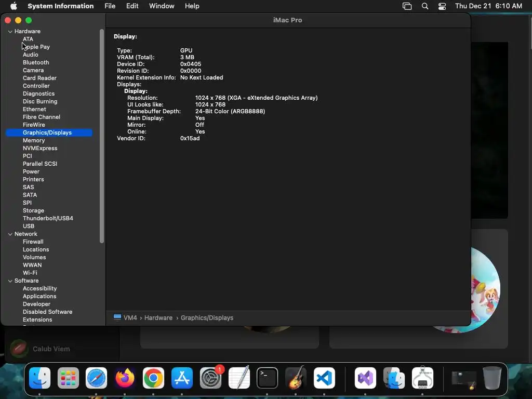Open the System Information menu

(x=60, y=6)
